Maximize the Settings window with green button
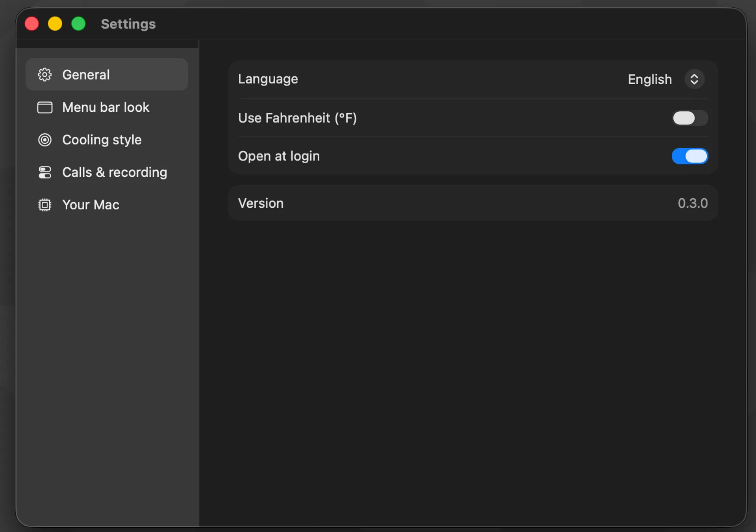 point(78,24)
